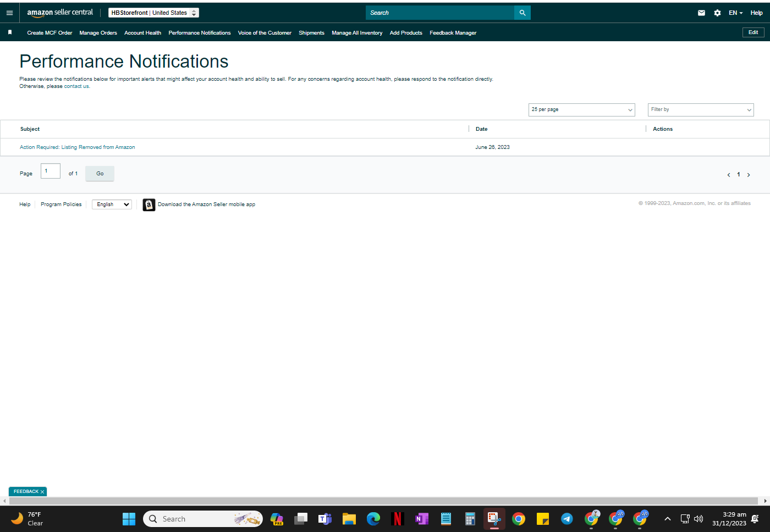This screenshot has height=532, width=770.
Task: Select Performance Notifications in the favorites bar
Action: click(200, 33)
